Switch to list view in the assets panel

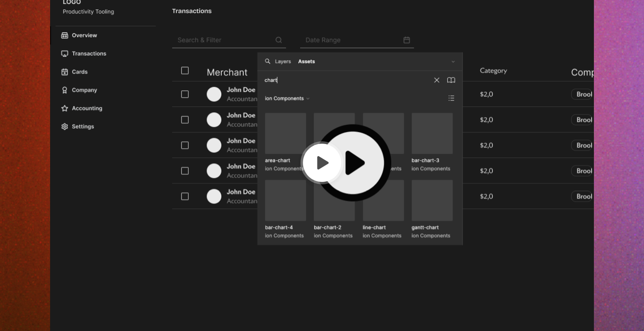451,98
